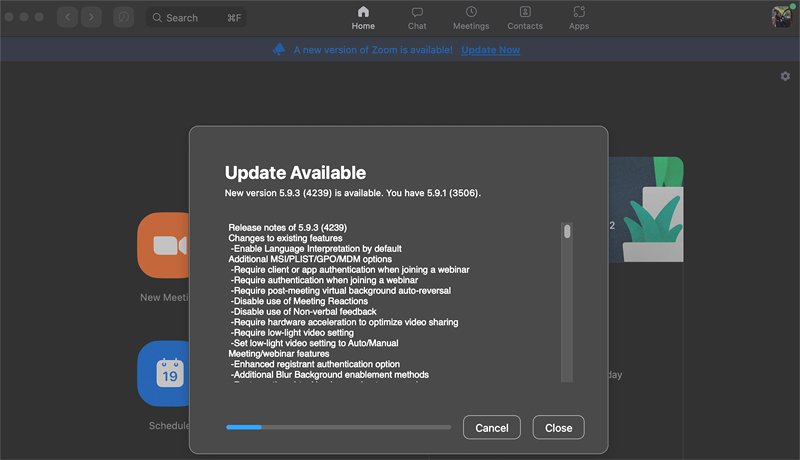Viewport: 800px width, 460px height.
Task: Click the back navigation arrow
Action: pos(68,17)
